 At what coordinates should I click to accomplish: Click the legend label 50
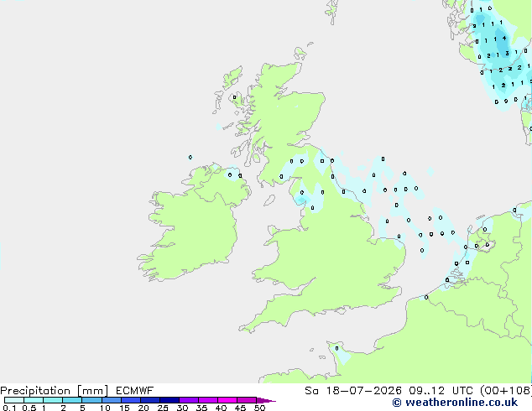pyautogui.click(x=259, y=408)
